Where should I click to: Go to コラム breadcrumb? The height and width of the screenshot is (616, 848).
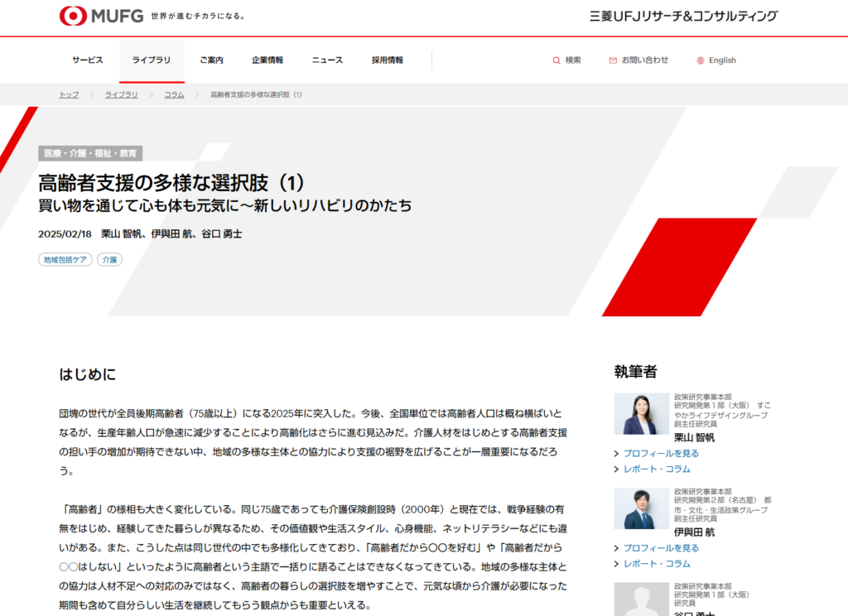pos(174,94)
